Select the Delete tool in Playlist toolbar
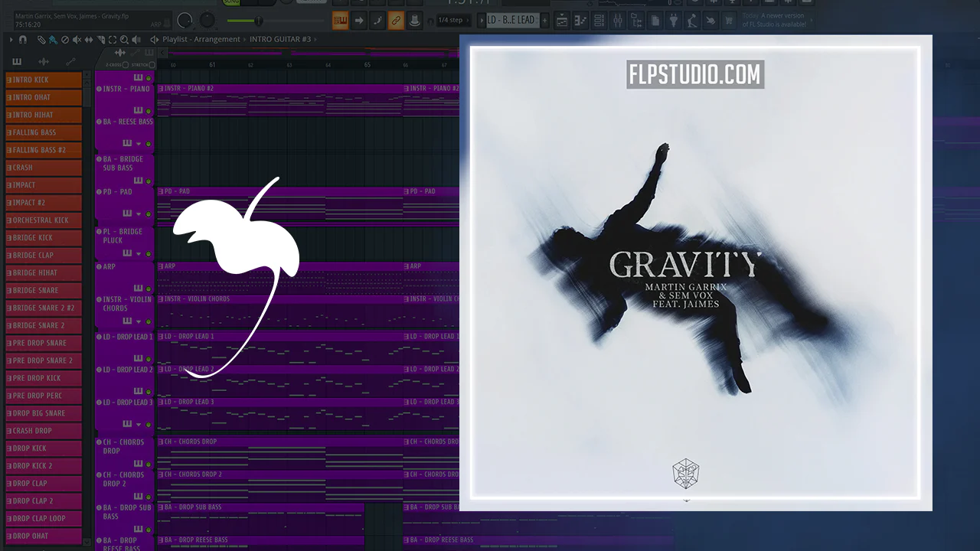 [65, 40]
